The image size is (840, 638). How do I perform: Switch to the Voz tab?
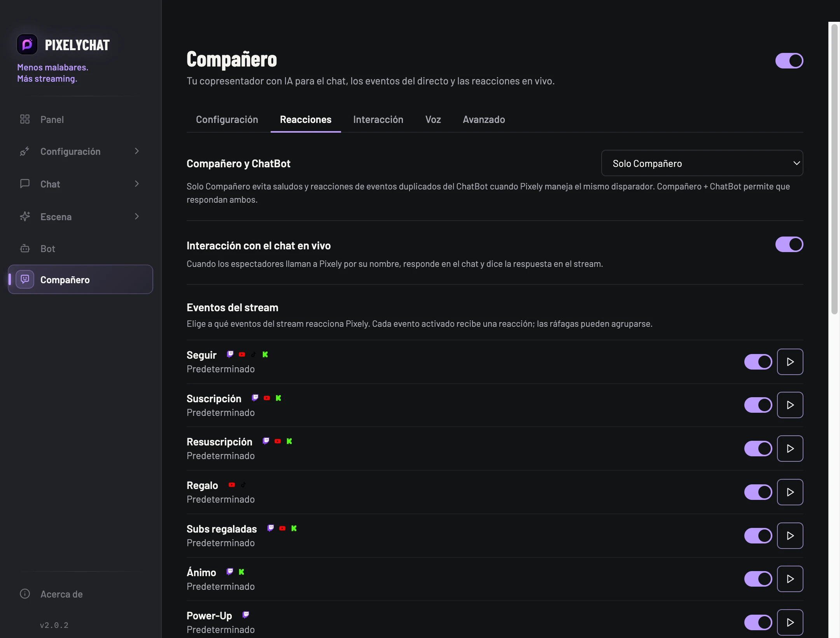click(x=433, y=119)
